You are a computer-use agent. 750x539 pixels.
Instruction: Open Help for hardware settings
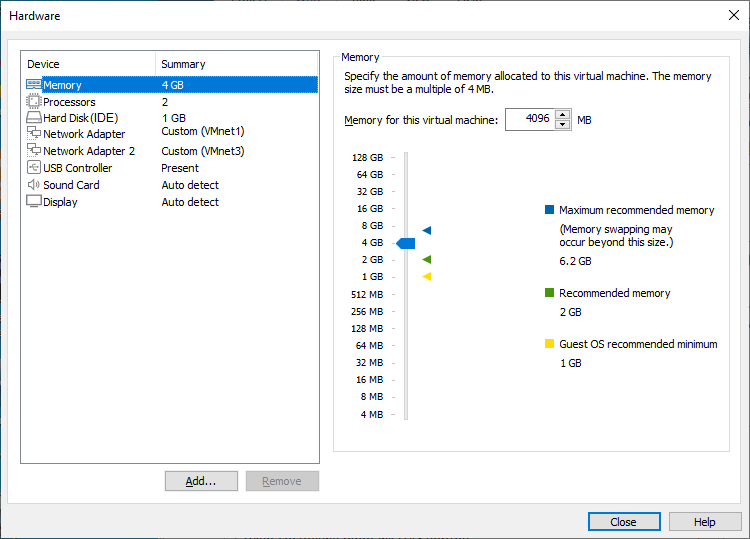point(705,522)
